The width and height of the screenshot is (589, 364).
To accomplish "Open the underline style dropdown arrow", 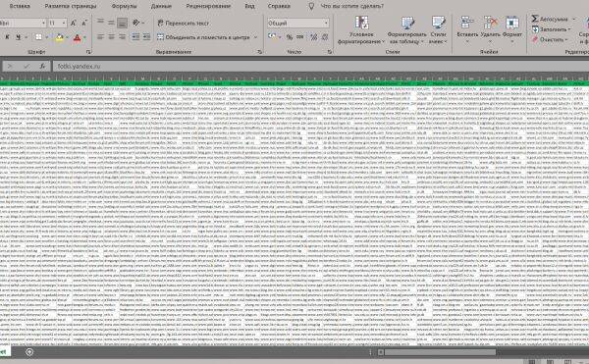I will 27,37.
